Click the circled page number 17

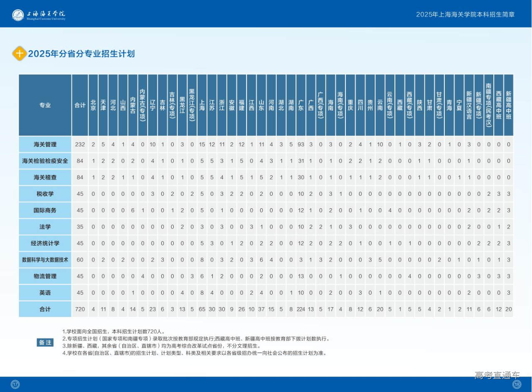15,384
